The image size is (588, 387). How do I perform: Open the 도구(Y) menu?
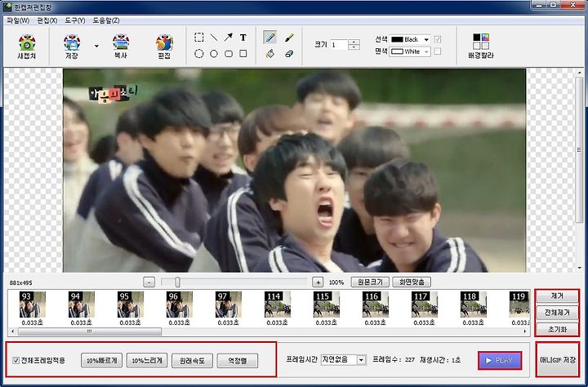[x=75, y=20]
